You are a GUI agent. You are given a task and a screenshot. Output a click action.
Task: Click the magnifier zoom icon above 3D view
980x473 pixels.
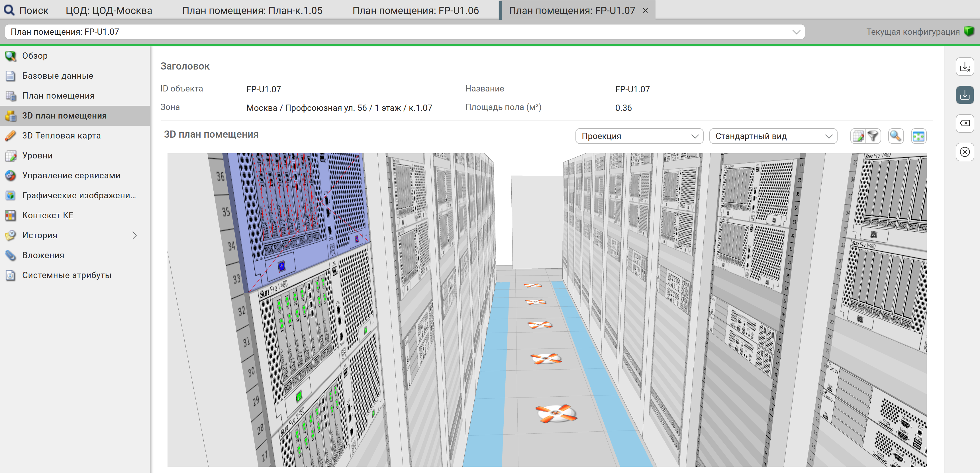pyautogui.click(x=896, y=136)
